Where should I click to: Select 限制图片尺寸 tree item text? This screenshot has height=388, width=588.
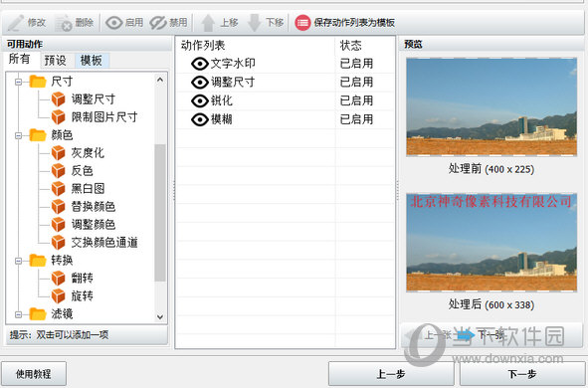tap(104, 117)
